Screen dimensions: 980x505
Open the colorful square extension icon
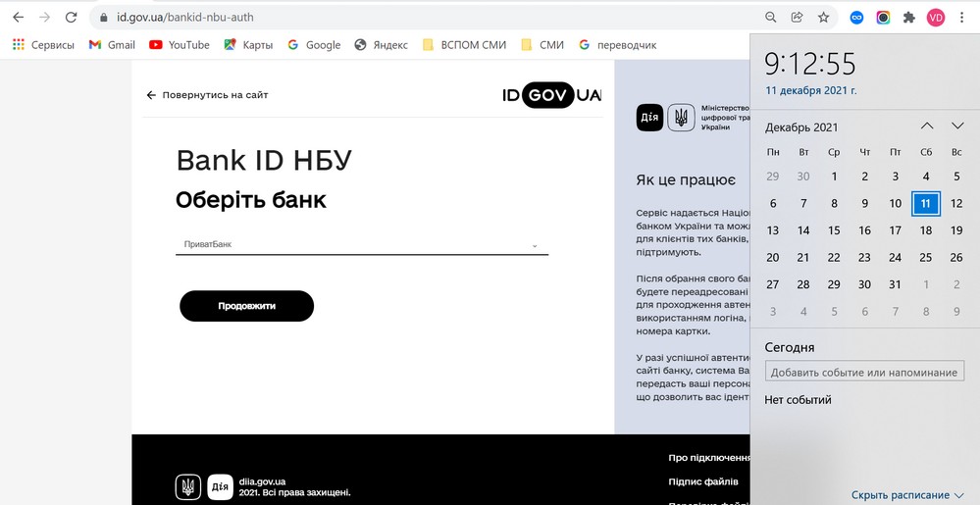click(x=883, y=18)
